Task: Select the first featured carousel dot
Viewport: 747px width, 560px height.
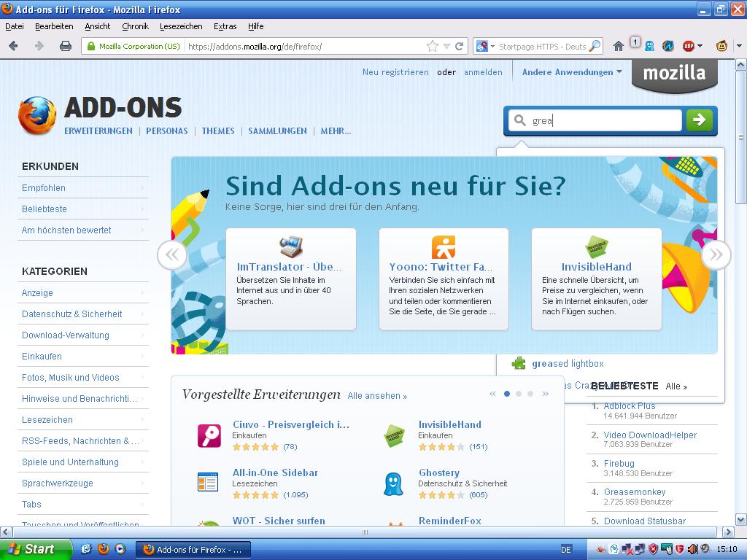Action: click(507, 394)
